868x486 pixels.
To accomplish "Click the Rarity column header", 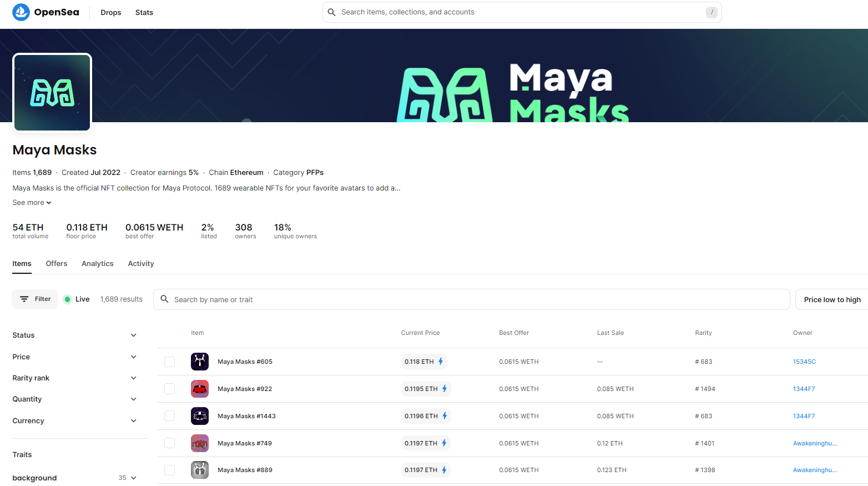I will click(703, 333).
